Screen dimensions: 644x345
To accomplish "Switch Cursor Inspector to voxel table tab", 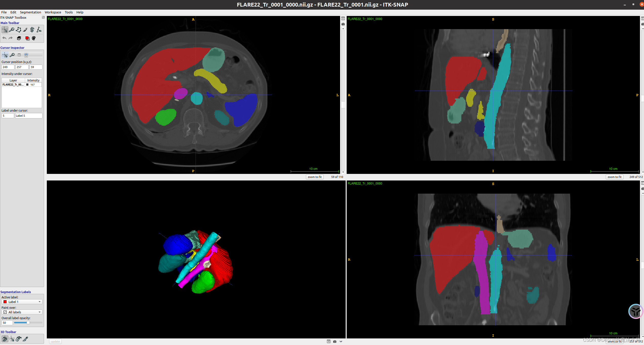I will 19,55.
